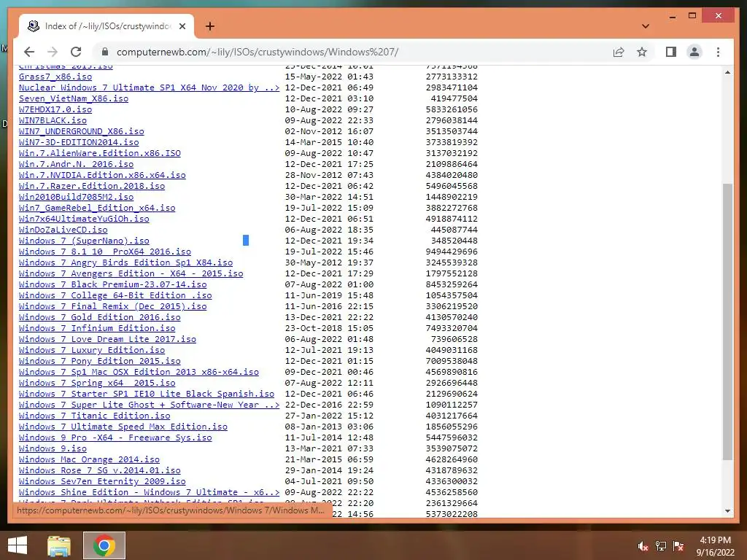
Task: Click Windows 7 (SuperNano).iso
Action: 84,241
